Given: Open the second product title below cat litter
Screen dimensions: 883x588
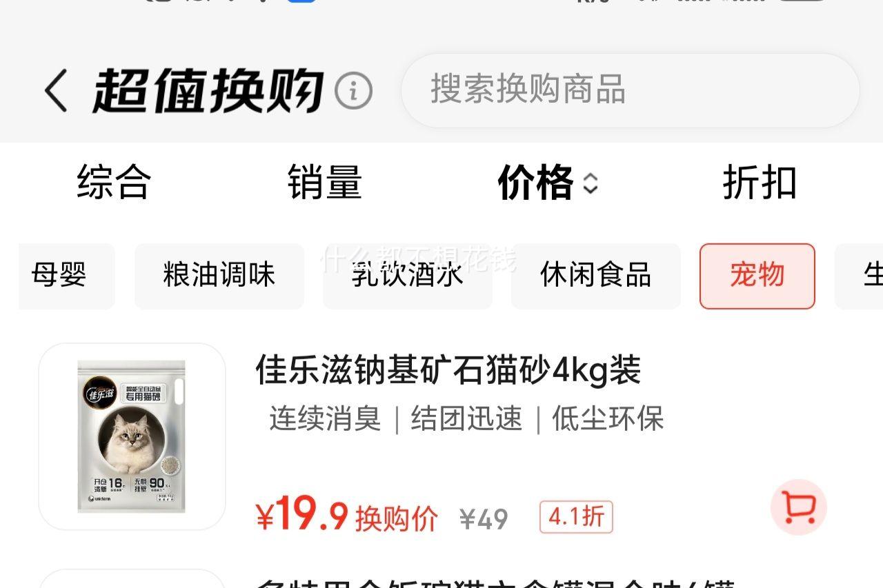Looking at the screenshot, I should 495,583.
